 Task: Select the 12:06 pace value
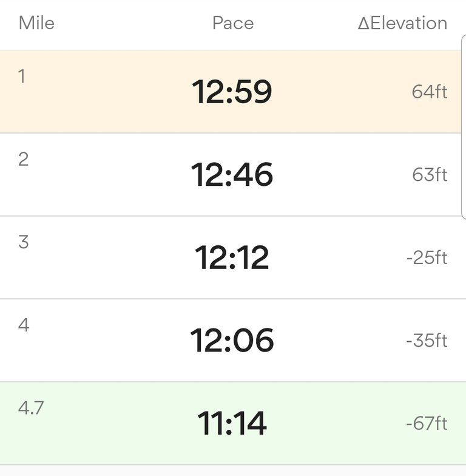232,340
